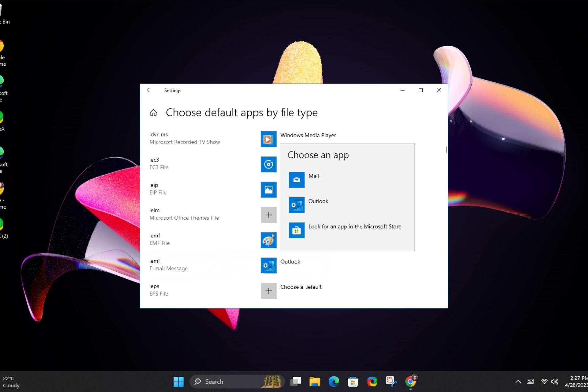Open the clock and date flyout
588x392 pixels.
(x=576, y=382)
